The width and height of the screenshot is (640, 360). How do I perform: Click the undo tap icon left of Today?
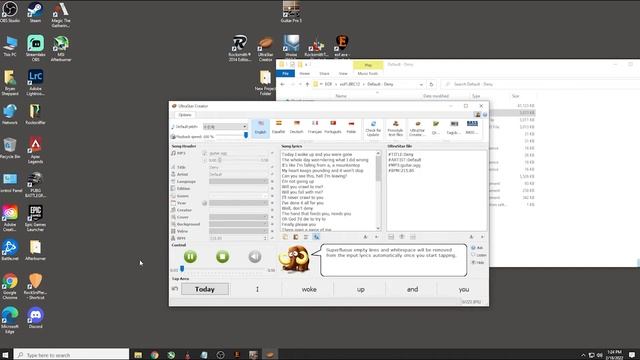pos(175,289)
